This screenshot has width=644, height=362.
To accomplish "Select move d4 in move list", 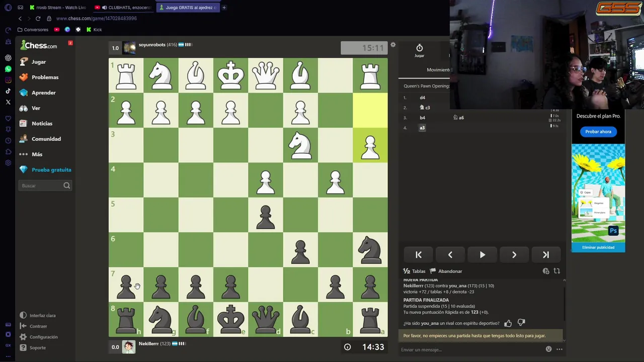I will click(422, 98).
